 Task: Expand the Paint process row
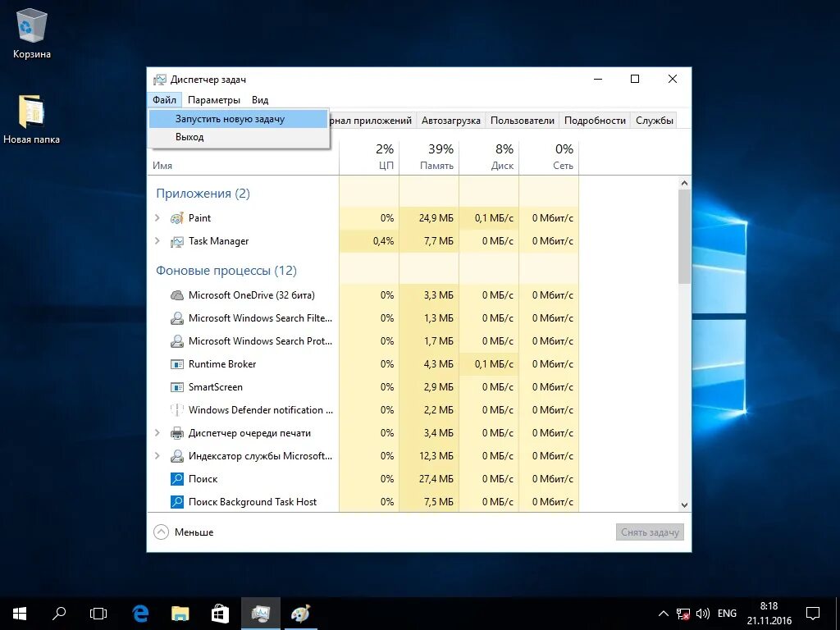click(x=157, y=218)
